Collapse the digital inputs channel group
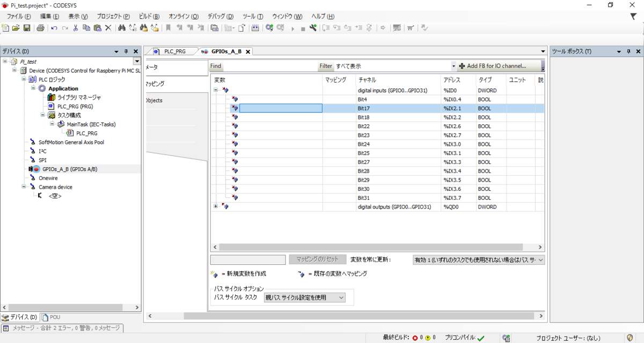Image resolution: width=644 pixels, height=343 pixels. click(216, 90)
